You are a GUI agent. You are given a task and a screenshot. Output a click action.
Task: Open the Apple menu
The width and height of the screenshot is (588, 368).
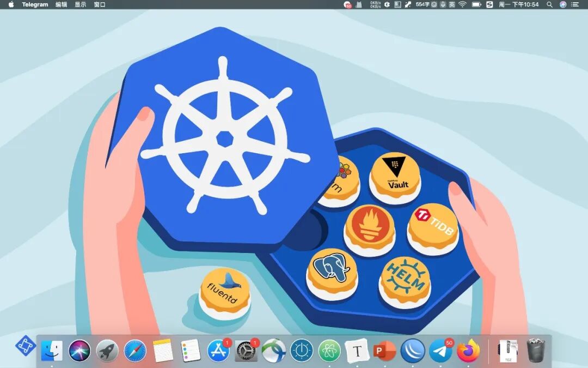click(x=11, y=4)
